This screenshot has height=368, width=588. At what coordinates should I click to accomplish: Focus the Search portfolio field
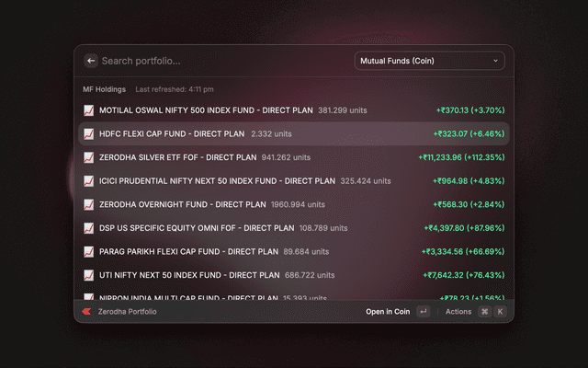pos(220,61)
